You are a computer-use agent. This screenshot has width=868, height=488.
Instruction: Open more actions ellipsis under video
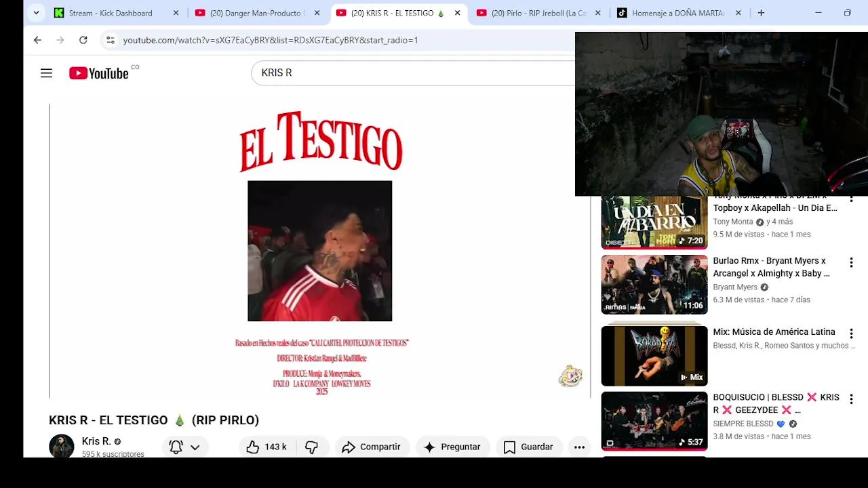point(579,447)
